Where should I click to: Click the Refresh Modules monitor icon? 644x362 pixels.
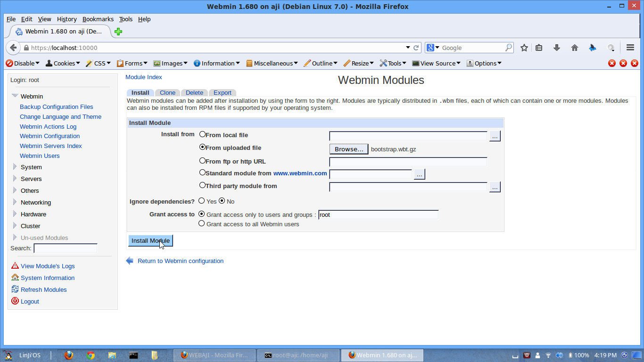point(15,289)
